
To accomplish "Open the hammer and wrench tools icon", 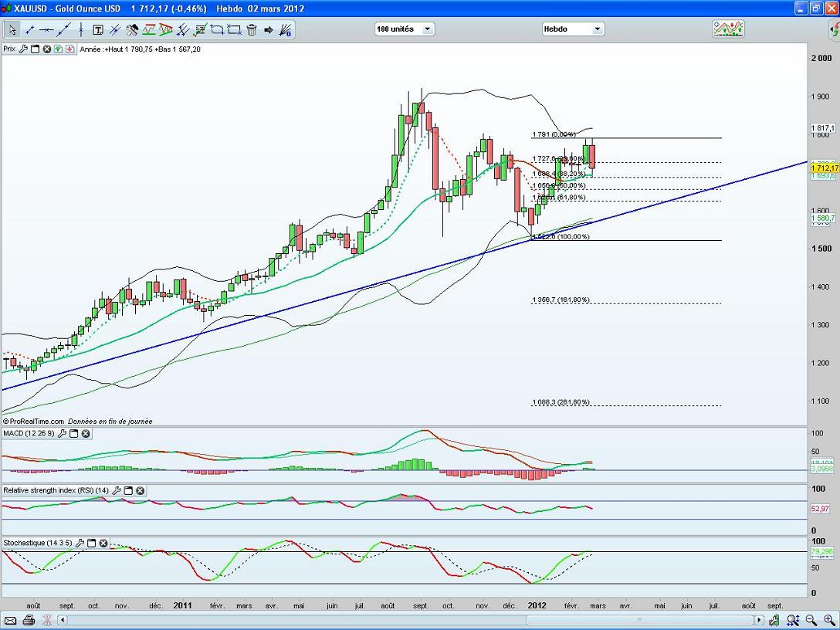I will 132,30.
